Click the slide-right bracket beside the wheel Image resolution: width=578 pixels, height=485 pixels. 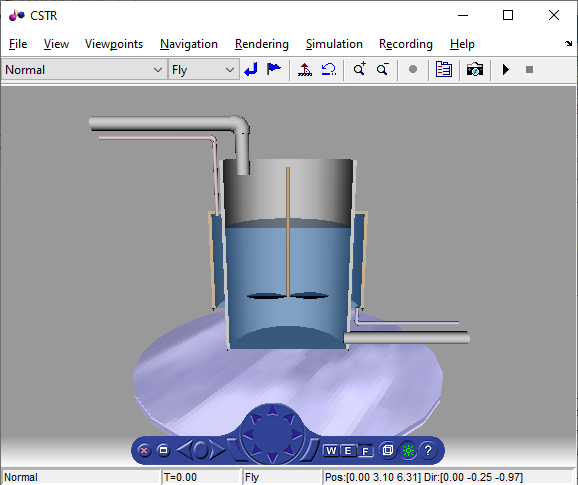point(309,450)
